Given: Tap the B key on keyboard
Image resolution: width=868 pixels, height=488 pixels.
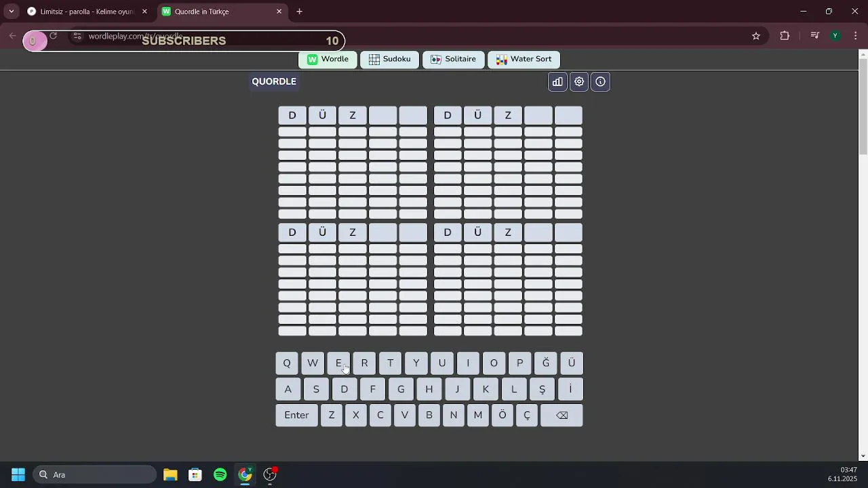Looking at the screenshot, I should 429,415.
